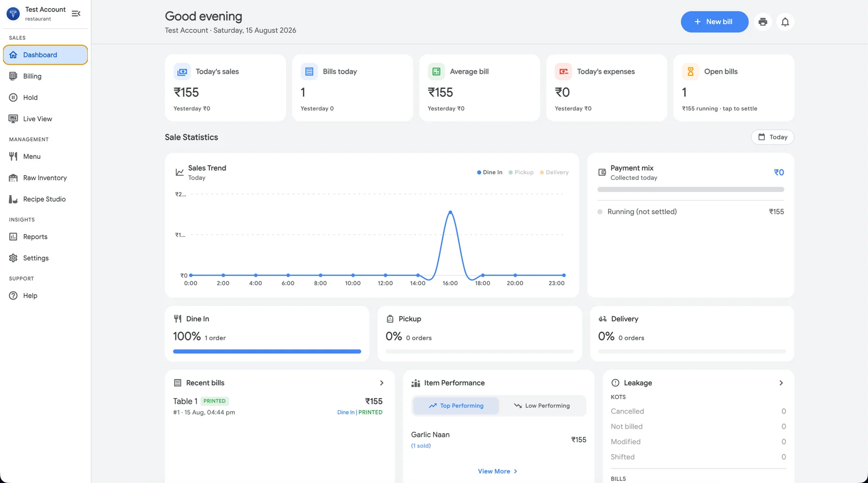Click the Sales Trend line chart icon

point(179,172)
